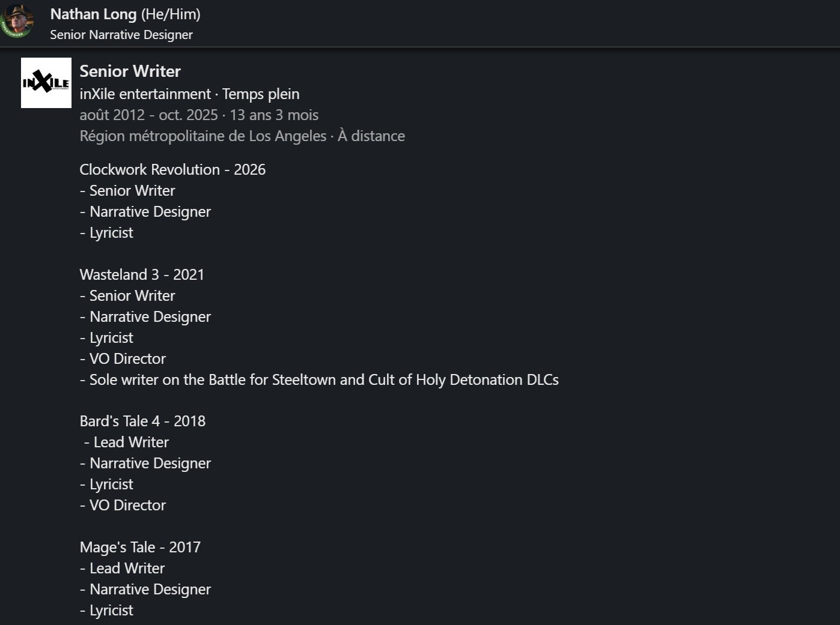Click the Senior Writer job title heading
The image size is (840, 625).
[130, 71]
